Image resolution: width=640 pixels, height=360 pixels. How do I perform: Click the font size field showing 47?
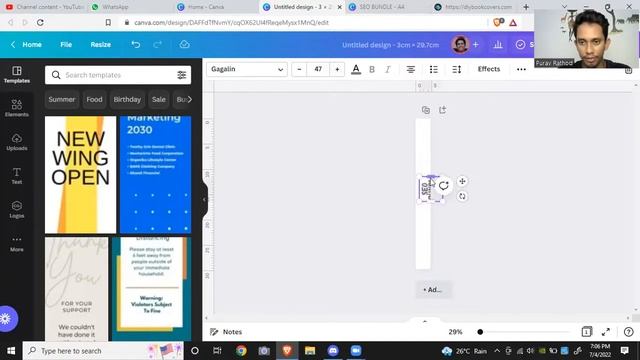[x=318, y=69]
